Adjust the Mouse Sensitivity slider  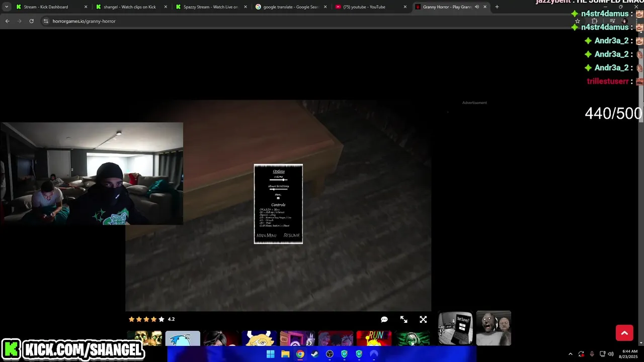click(x=278, y=190)
